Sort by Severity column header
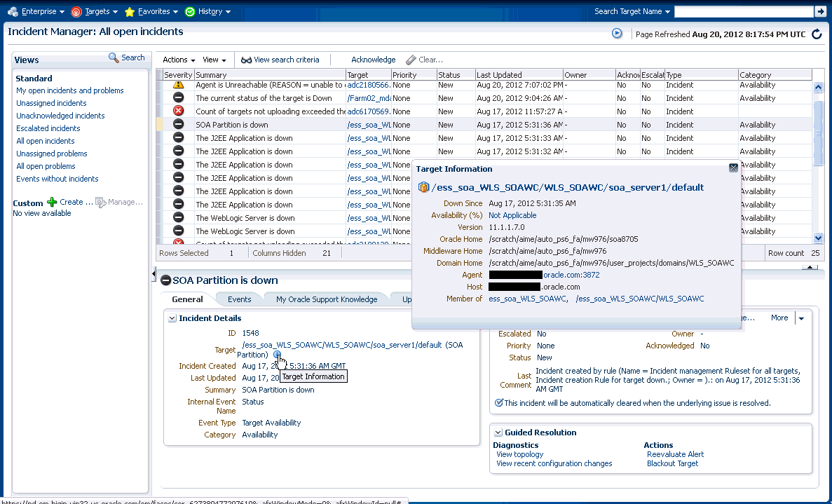 (178, 75)
